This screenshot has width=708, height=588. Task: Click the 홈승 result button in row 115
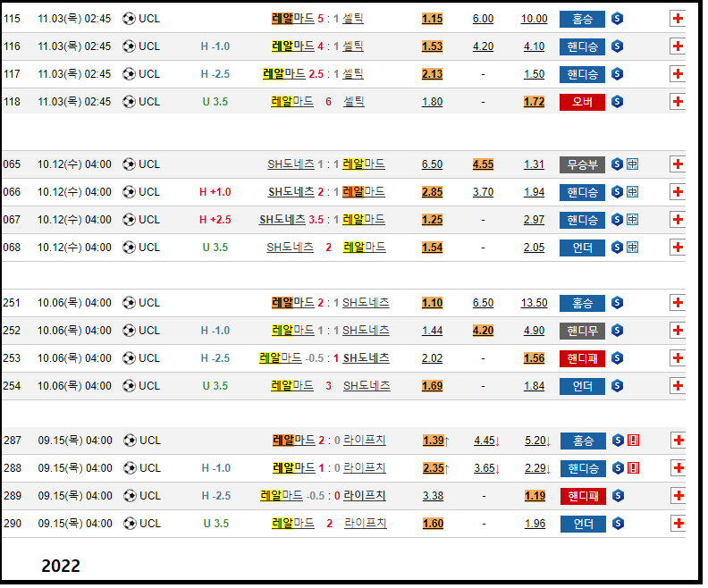[582, 19]
